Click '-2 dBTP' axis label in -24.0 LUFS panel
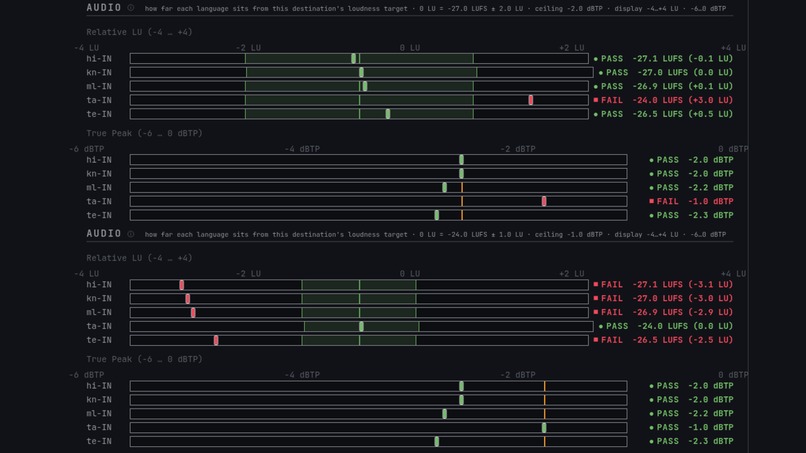This screenshot has height=453, width=806. pos(518,375)
